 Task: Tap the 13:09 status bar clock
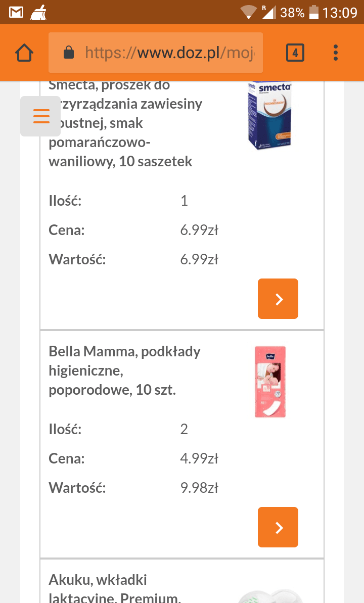tap(340, 12)
